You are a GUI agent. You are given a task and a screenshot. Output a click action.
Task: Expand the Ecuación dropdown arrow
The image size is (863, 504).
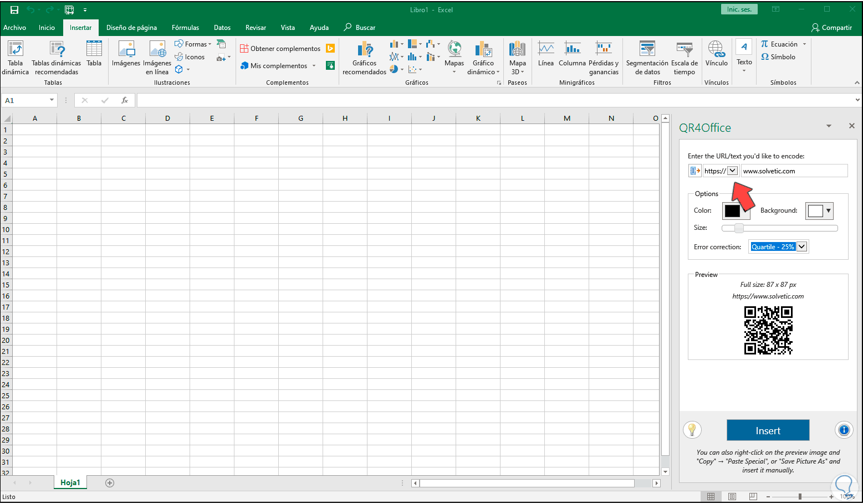(x=804, y=44)
